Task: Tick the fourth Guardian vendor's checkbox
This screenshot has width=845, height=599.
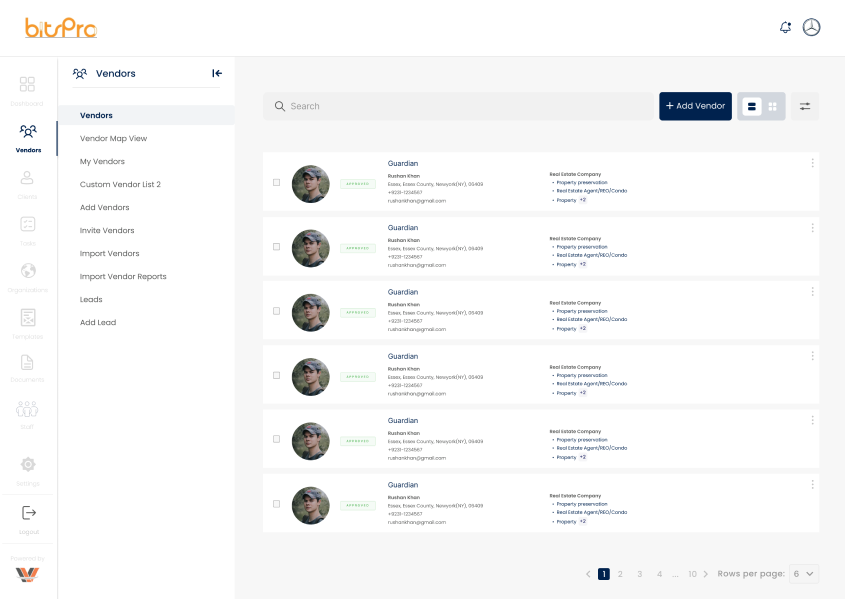Action: (x=276, y=375)
